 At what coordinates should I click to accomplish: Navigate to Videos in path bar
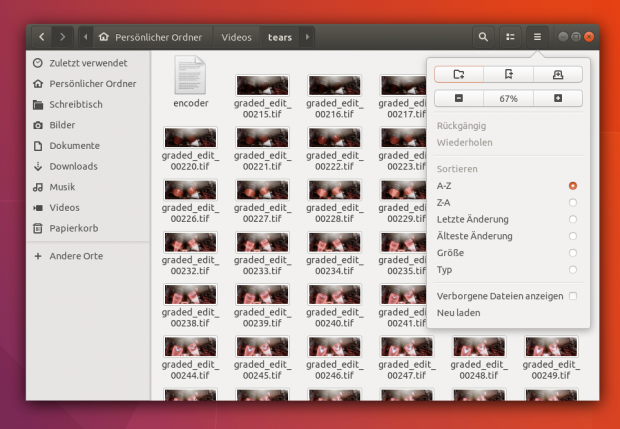(236, 37)
